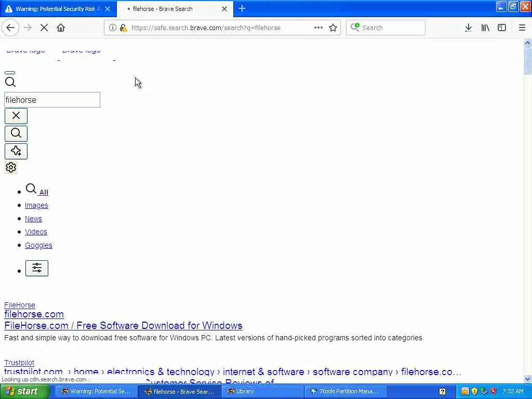The image size is (532, 399).
Task: Open the Windows start button
Action: tap(24, 392)
